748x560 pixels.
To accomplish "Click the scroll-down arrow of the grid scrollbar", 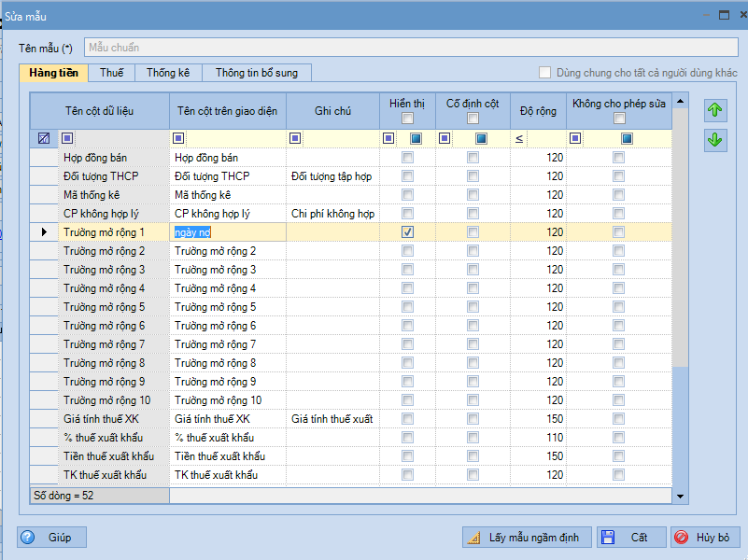I will (x=680, y=497).
